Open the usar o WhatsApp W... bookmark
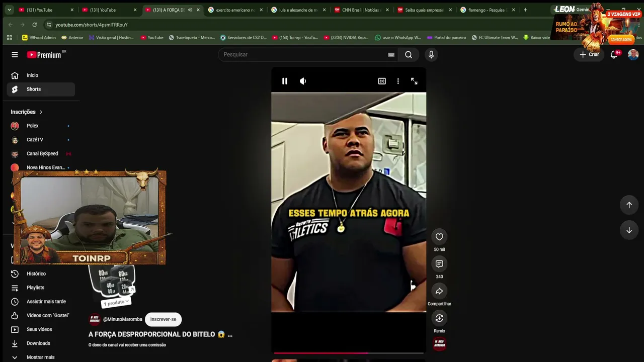Screen dimensions: 644x362 [398, 38]
